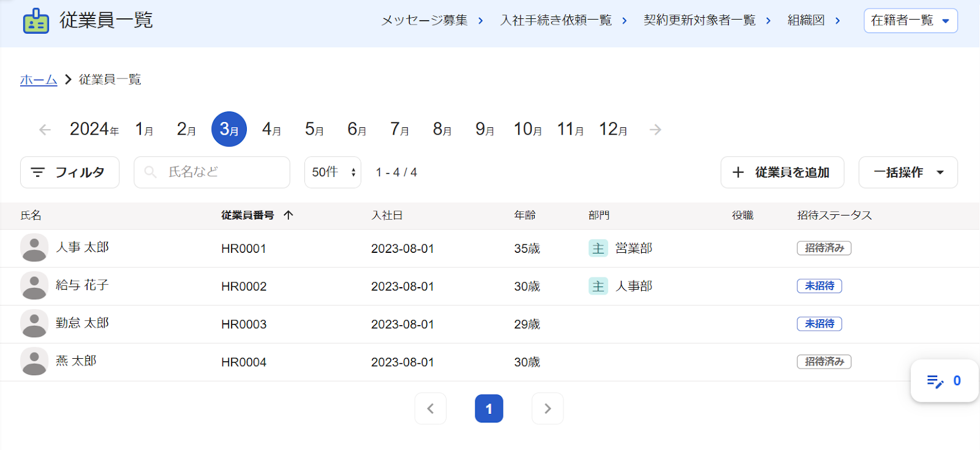The width and height of the screenshot is (980, 450).
Task: Open the 在籍者一覧 dropdown
Action: coord(910,21)
